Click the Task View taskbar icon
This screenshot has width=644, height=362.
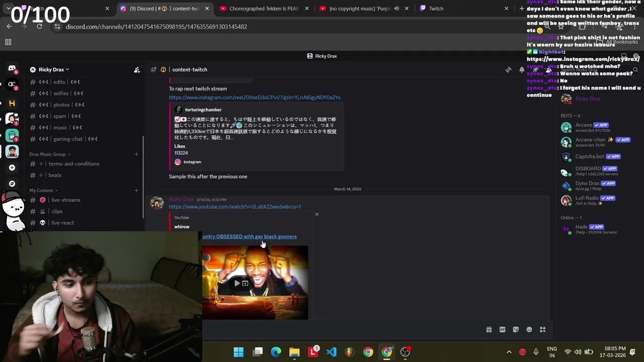258,352
